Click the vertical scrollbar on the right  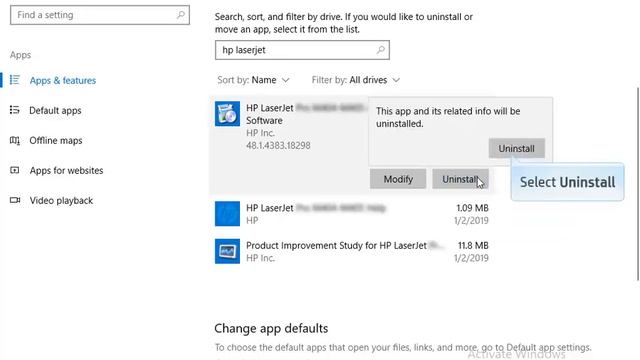(638, 184)
